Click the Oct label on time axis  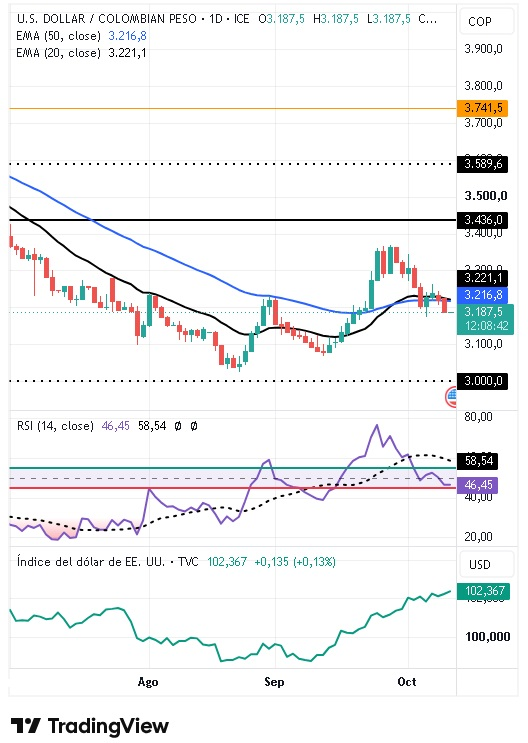(407, 682)
